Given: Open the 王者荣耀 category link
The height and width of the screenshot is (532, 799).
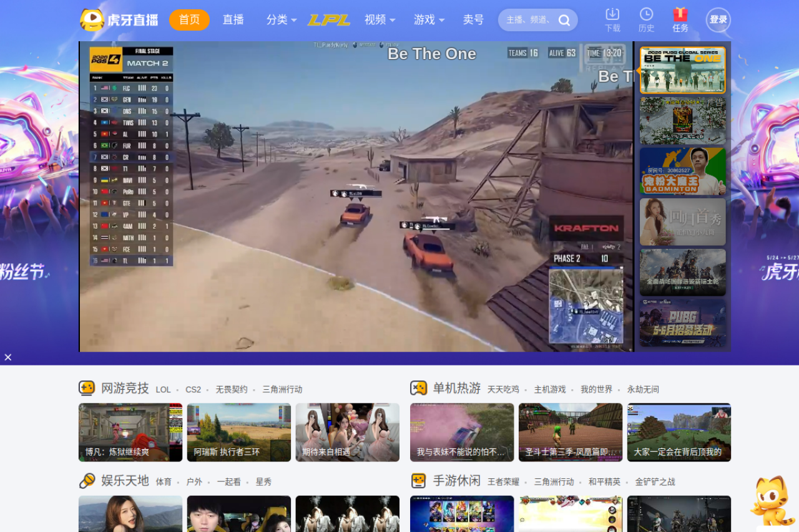Looking at the screenshot, I should [504, 482].
